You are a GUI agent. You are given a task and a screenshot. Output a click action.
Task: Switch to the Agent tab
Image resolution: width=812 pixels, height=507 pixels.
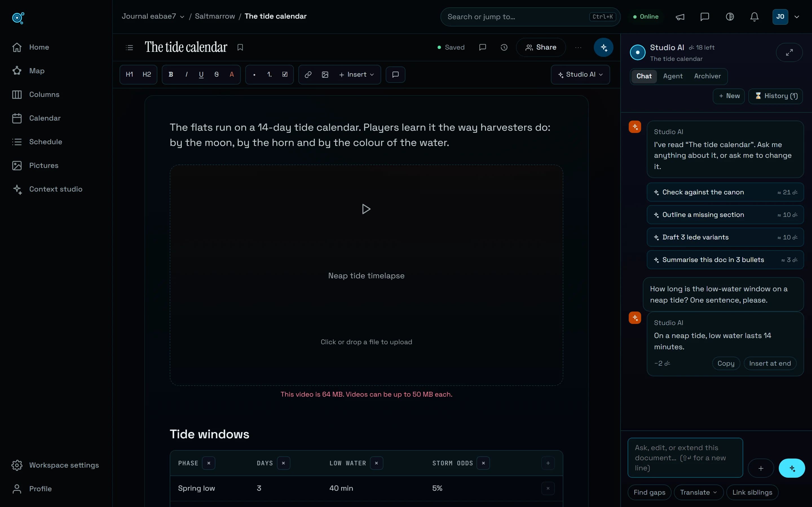pyautogui.click(x=672, y=76)
